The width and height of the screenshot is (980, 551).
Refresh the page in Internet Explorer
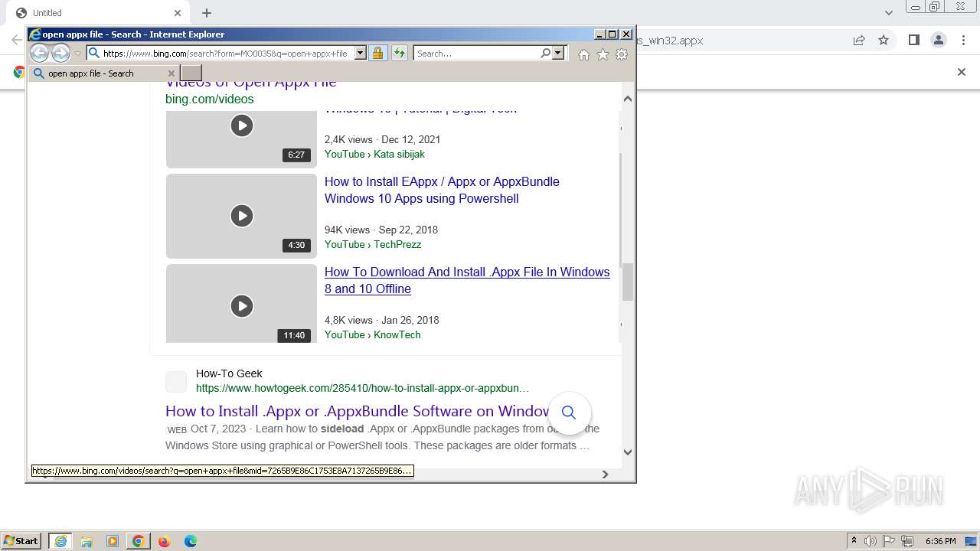(400, 54)
